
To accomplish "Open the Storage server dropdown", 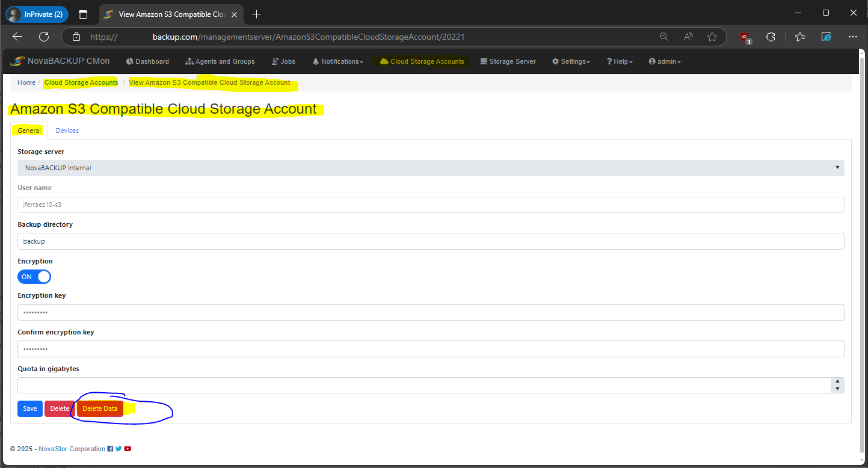I will pyautogui.click(x=431, y=168).
